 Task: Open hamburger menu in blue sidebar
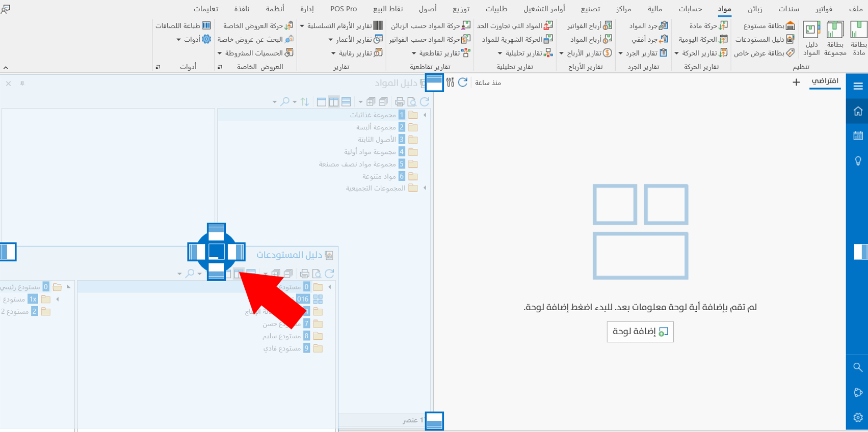coord(858,86)
